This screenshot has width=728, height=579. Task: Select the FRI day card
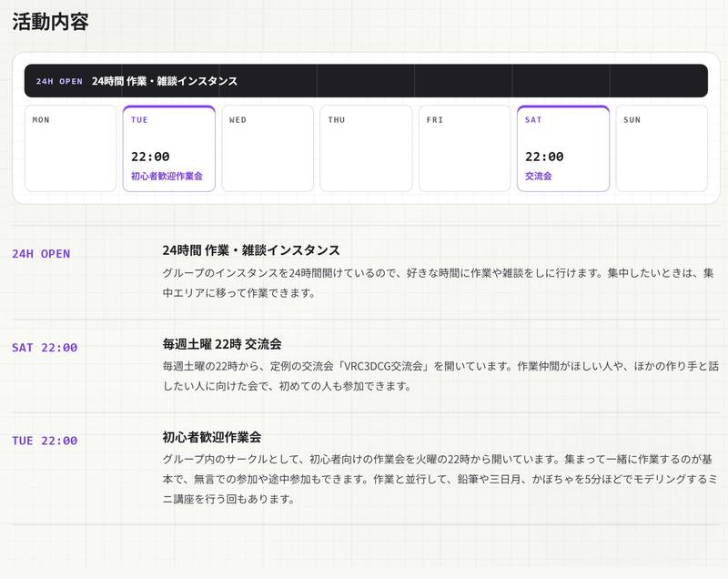464,148
